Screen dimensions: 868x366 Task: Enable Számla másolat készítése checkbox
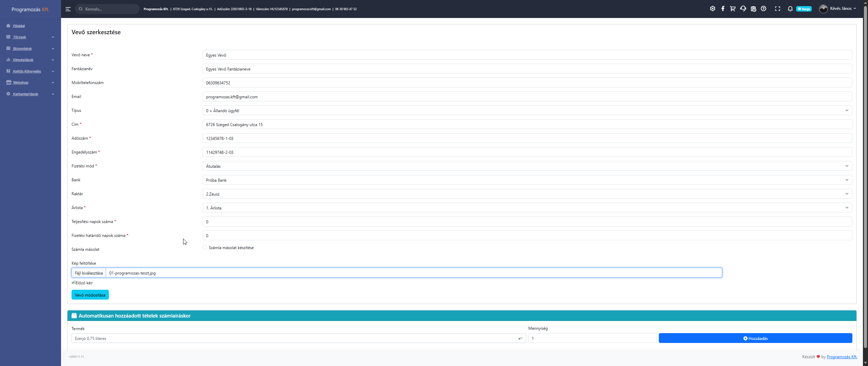(x=205, y=248)
